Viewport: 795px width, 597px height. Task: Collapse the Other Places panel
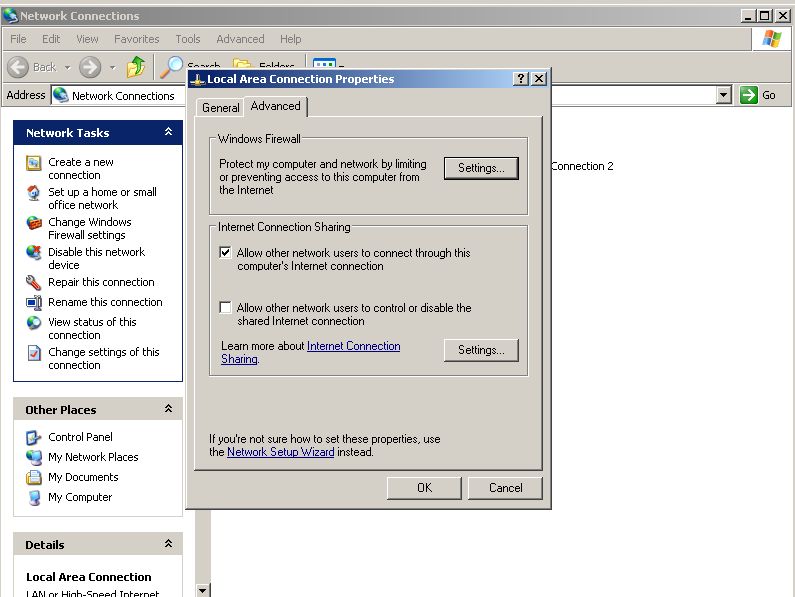pos(168,409)
